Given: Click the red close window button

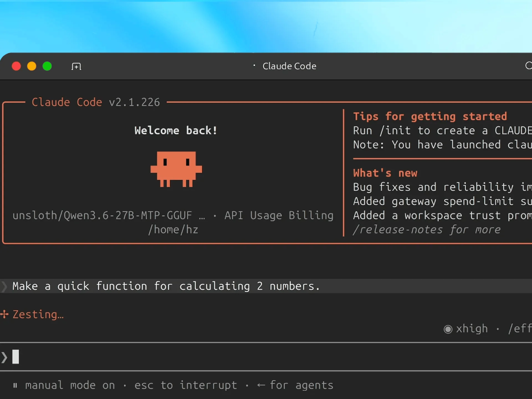Looking at the screenshot, I should tap(16, 66).
